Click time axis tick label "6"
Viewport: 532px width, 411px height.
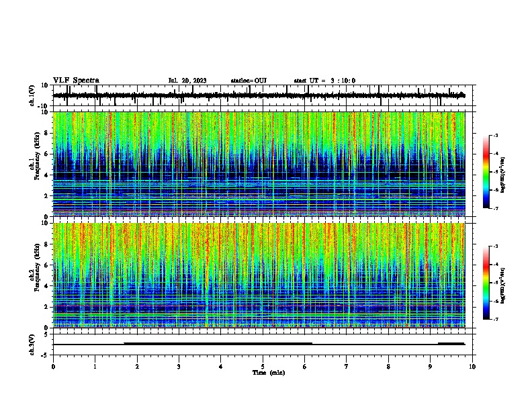305,367
